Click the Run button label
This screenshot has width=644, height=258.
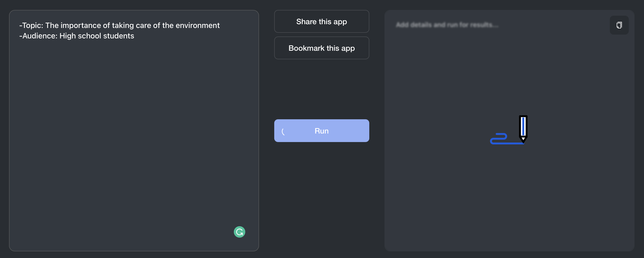322,131
